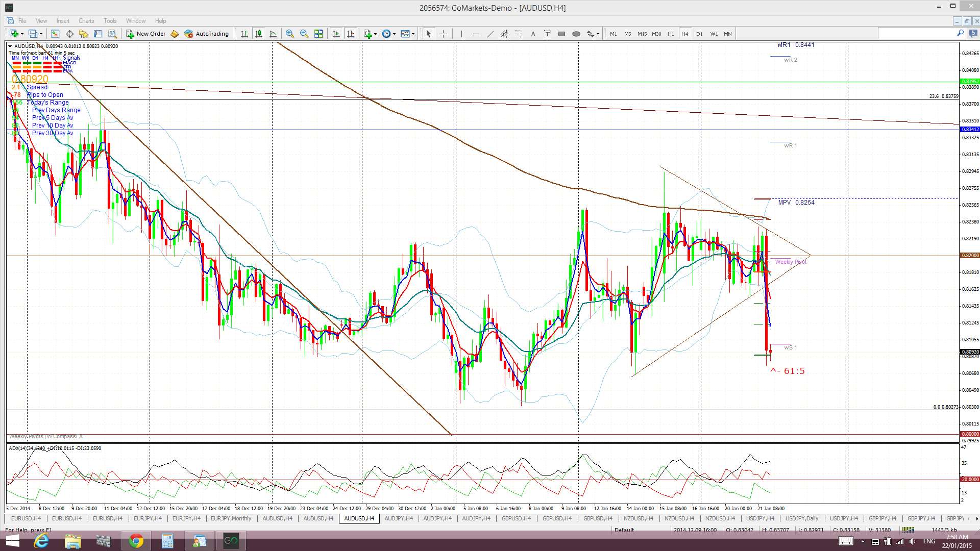The height and width of the screenshot is (551, 980).
Task: Switch chart to candlesticks view
Action: (x=259, y=34)
